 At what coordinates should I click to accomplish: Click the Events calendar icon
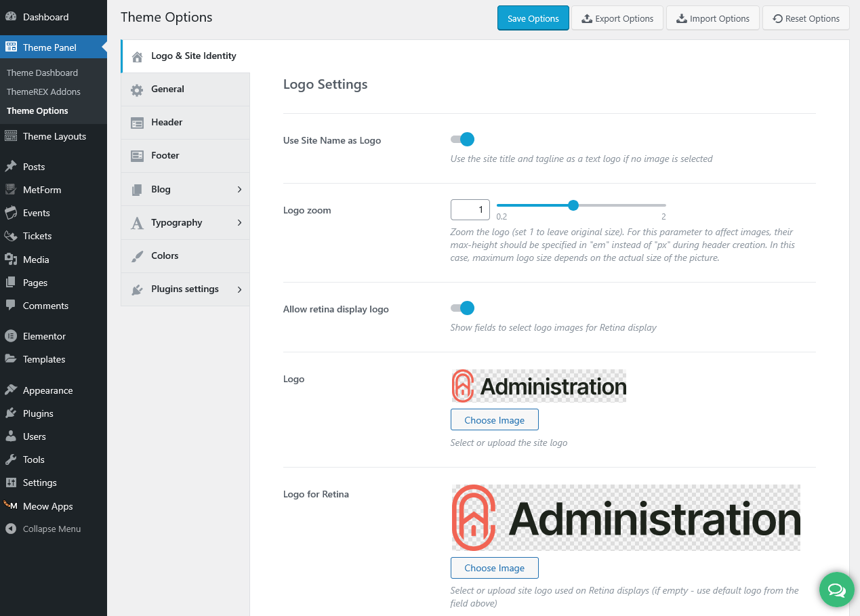click(x=10, y=213)
